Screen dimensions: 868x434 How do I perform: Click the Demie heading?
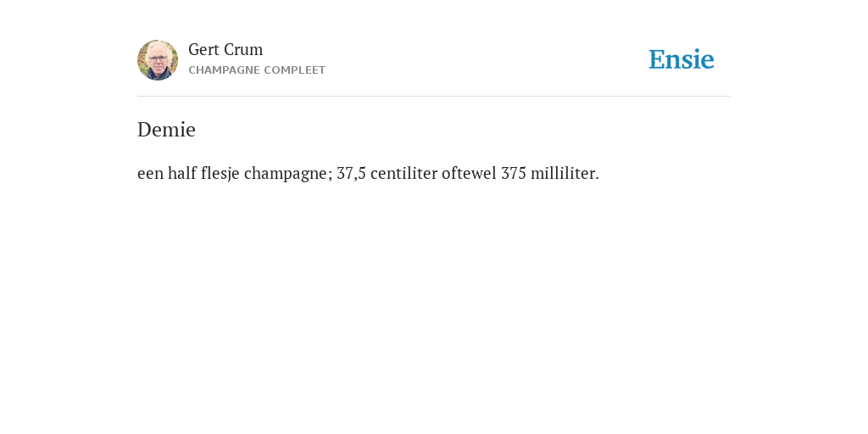click(x=167, y=130)
